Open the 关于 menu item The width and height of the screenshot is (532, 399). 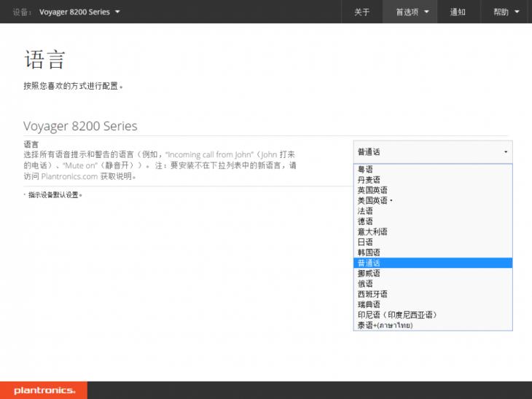click(361, 12)
